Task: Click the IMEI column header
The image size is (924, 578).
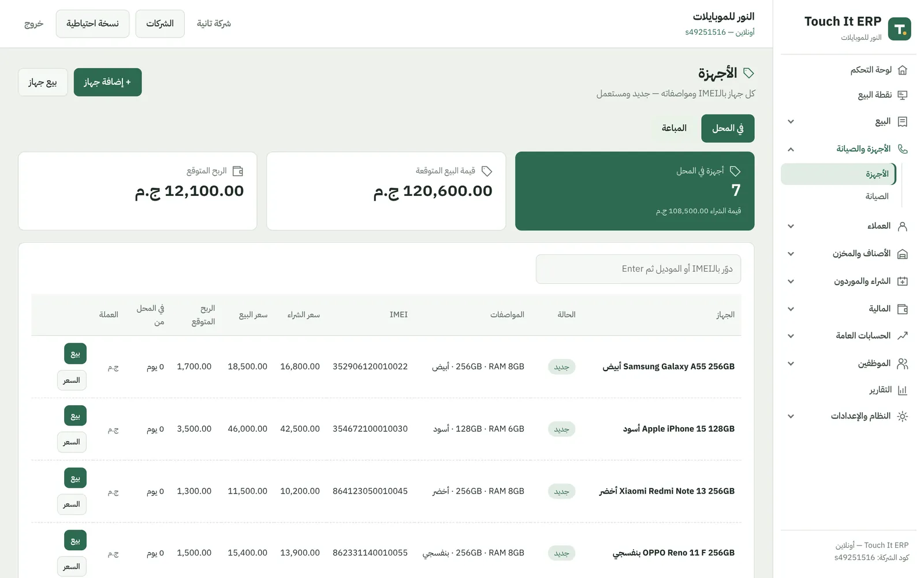Action: [x=398, y=315]
